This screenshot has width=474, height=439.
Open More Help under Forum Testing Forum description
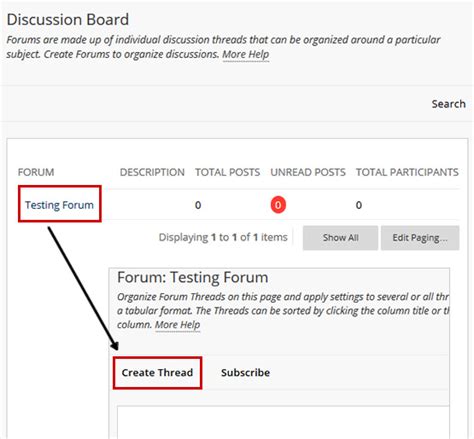coord(178,324)
